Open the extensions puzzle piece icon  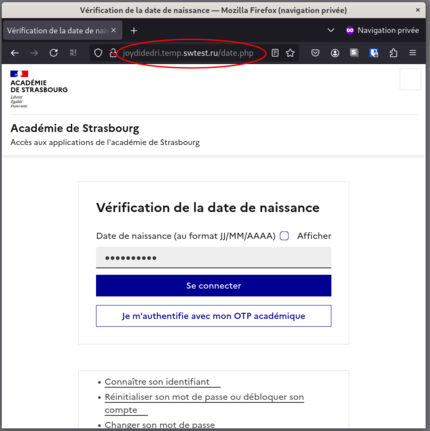(x=393, y=53)
